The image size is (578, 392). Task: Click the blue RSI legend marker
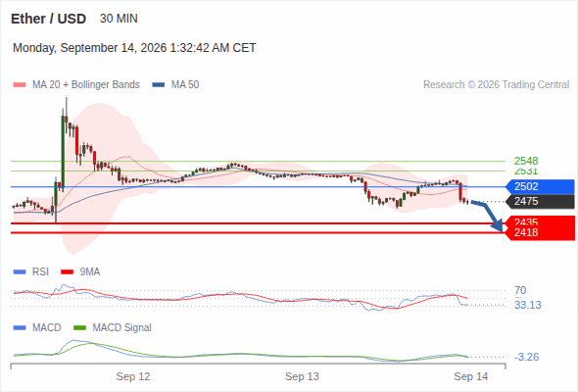point(20,272)
